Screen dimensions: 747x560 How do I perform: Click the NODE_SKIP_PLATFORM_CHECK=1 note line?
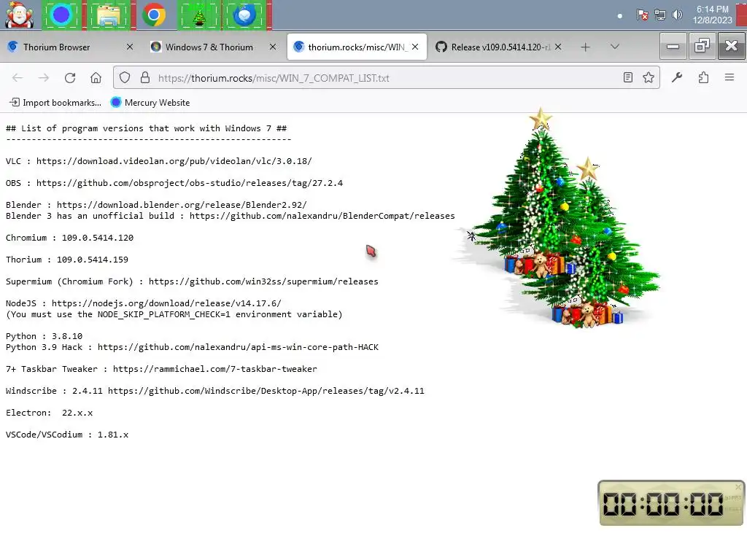point(174,314)
